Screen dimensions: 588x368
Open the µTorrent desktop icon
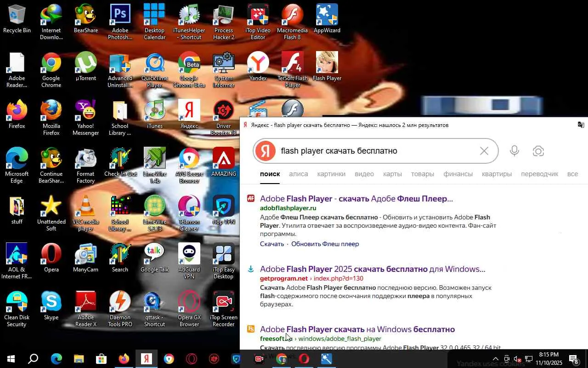(86, 67)
